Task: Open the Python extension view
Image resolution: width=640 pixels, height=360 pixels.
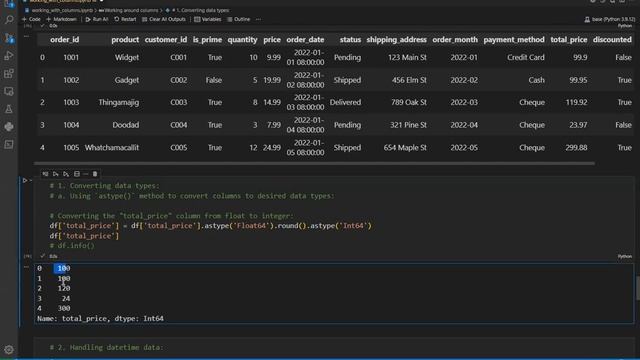Action: point(9,127)
